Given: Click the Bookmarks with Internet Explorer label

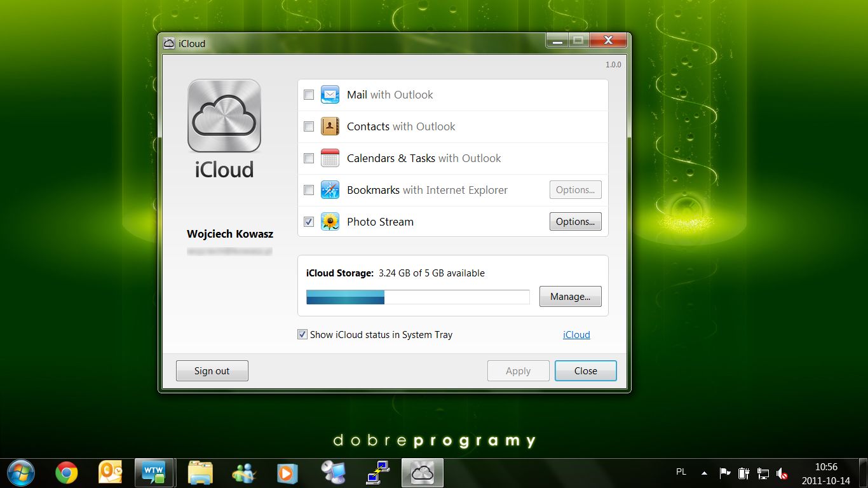Looking at the screenshot, I should (x=427, y=190).
